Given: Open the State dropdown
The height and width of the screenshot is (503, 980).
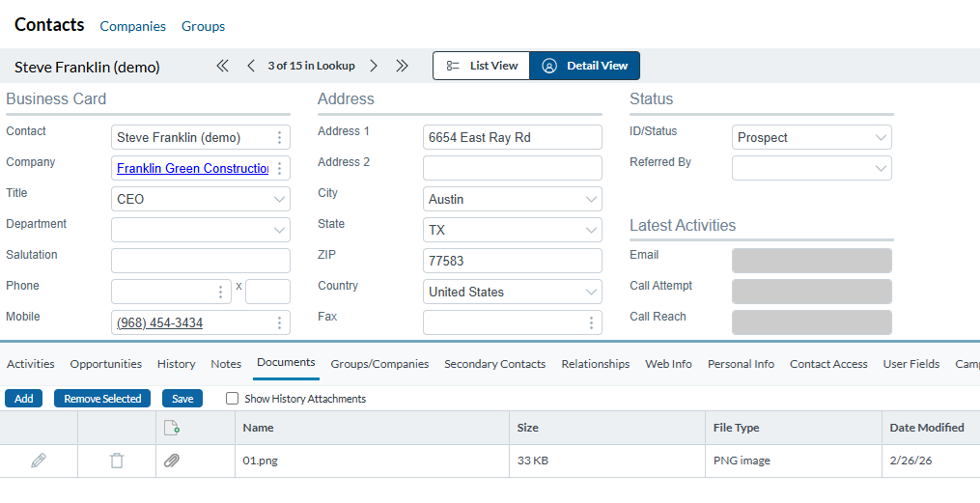Looking at the screenshot, I should [x=591, y=230].
